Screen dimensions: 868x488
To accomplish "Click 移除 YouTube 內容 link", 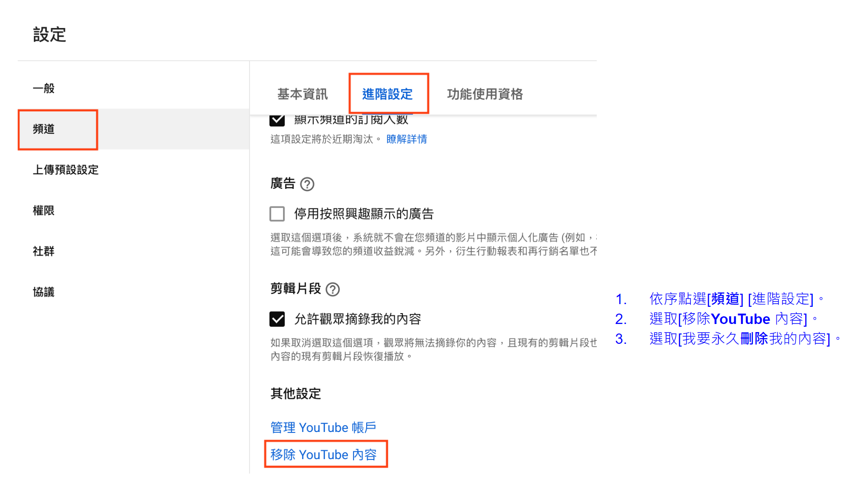I will 323,455.
